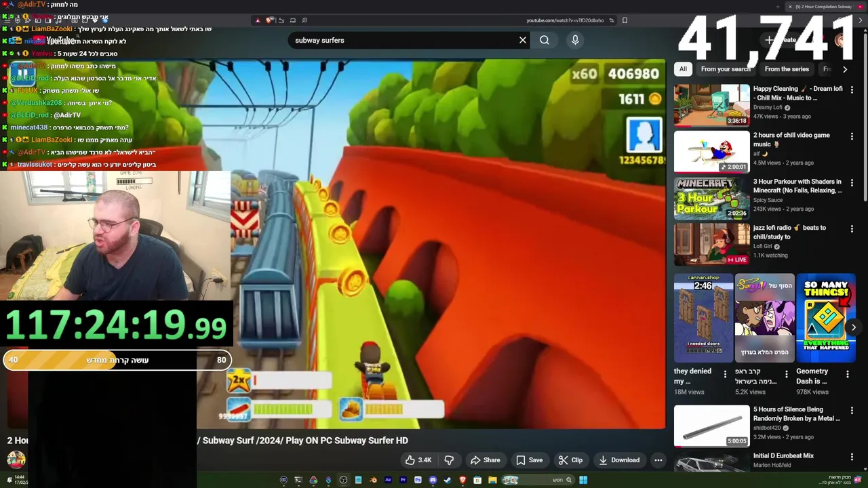Open the Geometry Dash short thumbnail
The width and height of the screenshot is (868, 488).
[826, 318]
